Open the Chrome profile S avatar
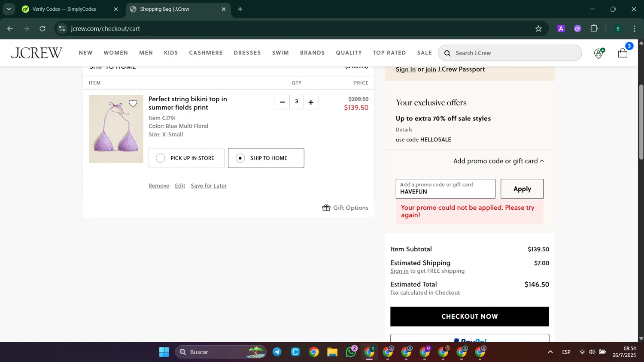Viewport: 644px width, 362px height. point(618,29)
